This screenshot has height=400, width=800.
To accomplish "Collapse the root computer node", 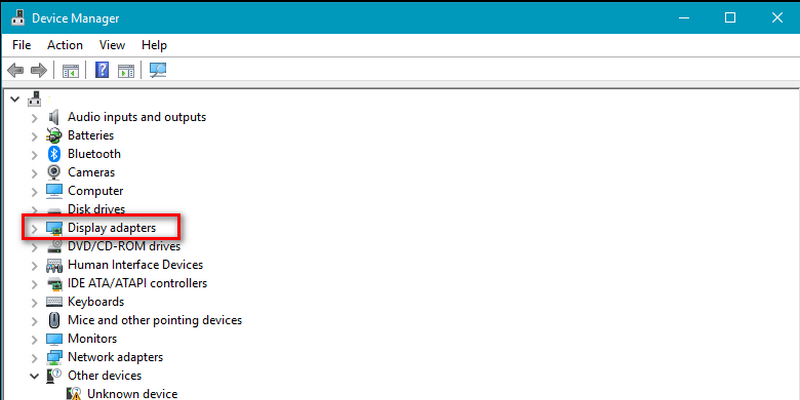I will coord(15,99).
